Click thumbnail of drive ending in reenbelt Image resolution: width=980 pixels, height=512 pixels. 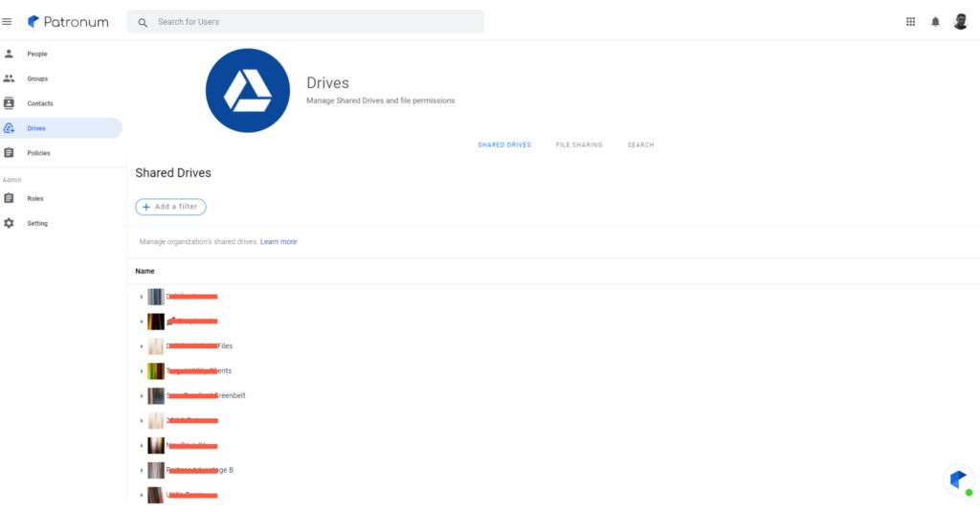156,395
